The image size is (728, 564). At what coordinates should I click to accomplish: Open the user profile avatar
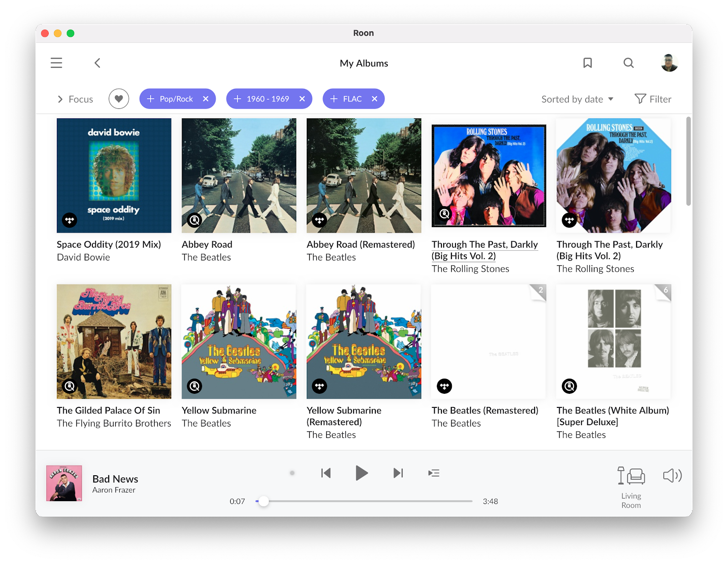click(669, 63)
